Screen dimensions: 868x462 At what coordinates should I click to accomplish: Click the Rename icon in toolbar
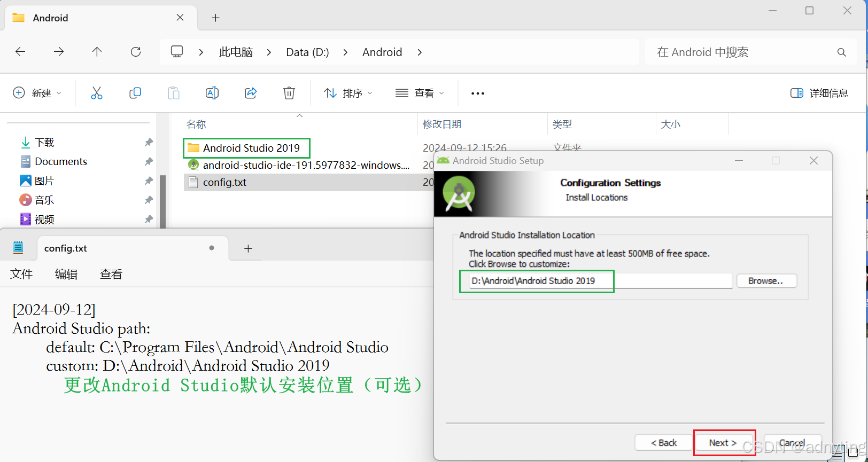tap(212, 93)
